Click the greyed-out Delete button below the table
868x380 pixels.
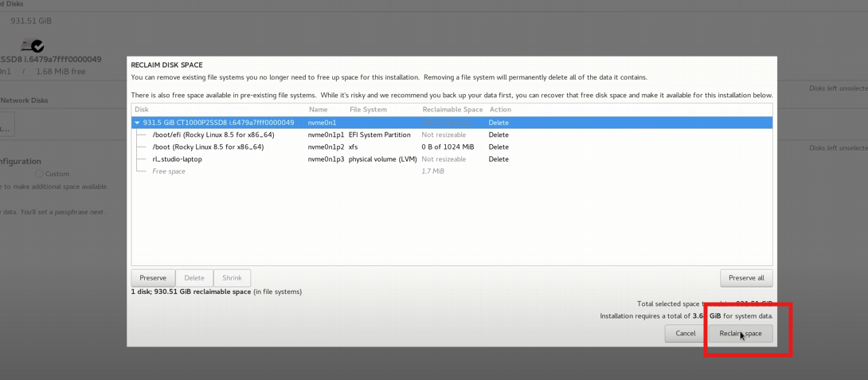(194, 278)
